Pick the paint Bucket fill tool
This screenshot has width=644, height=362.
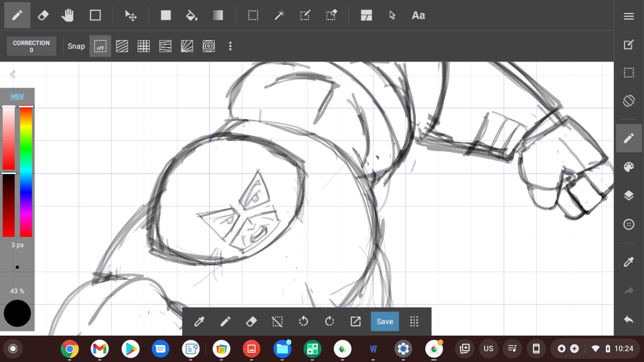(191, 15)
